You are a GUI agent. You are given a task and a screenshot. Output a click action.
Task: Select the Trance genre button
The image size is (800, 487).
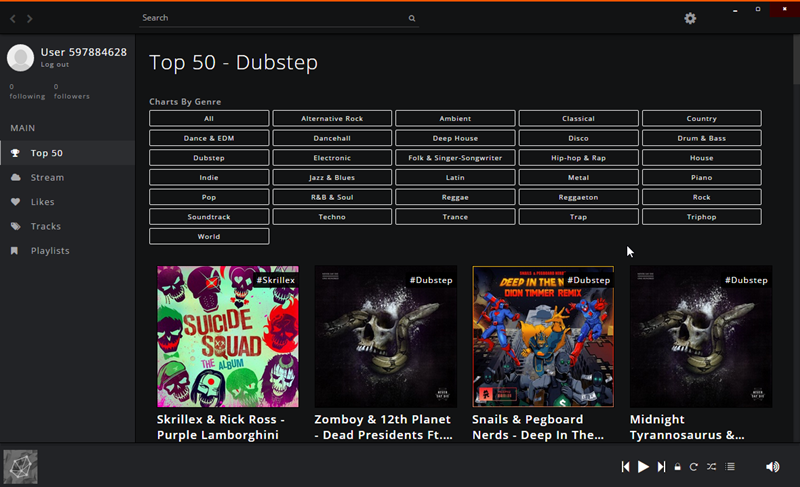click(x=455, y=217)
